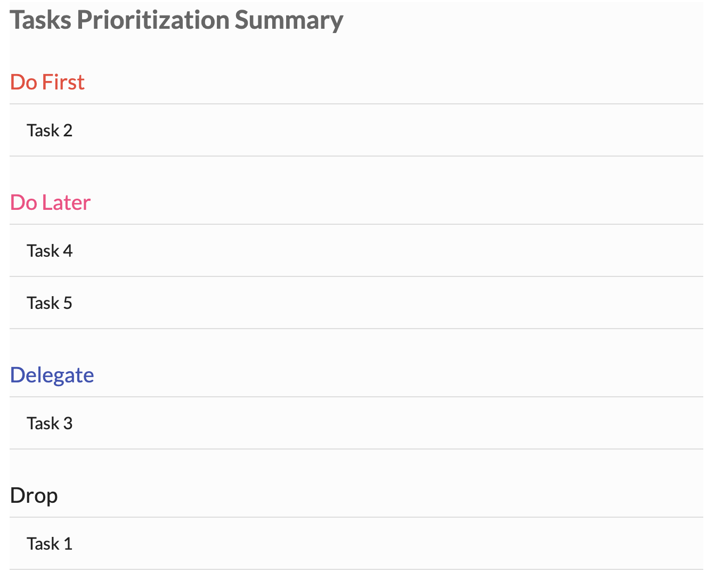Viewport: 715px width, 588px height.
Task: Open Task 2 in Do First
Action: point(356,130)
